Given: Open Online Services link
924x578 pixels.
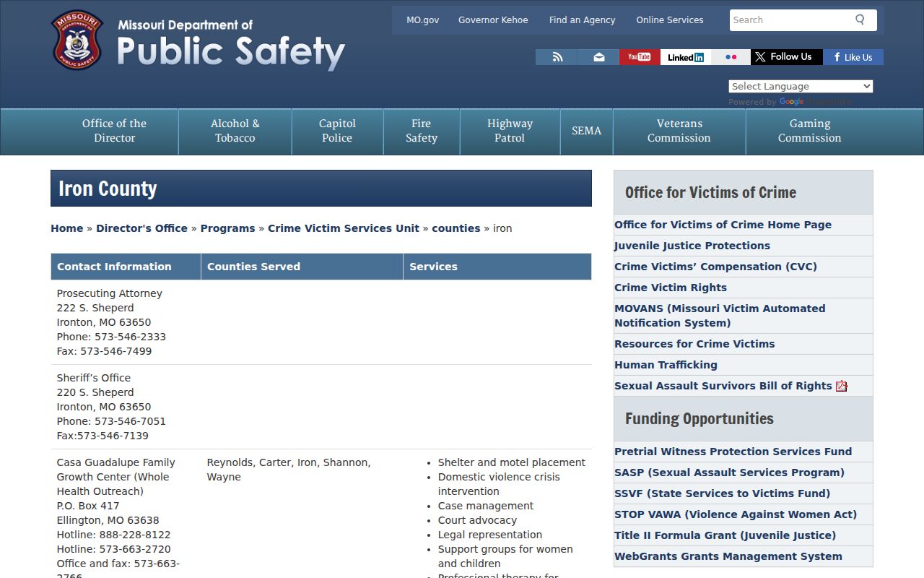Looking at the screenshot, I should tap(669, 20).
